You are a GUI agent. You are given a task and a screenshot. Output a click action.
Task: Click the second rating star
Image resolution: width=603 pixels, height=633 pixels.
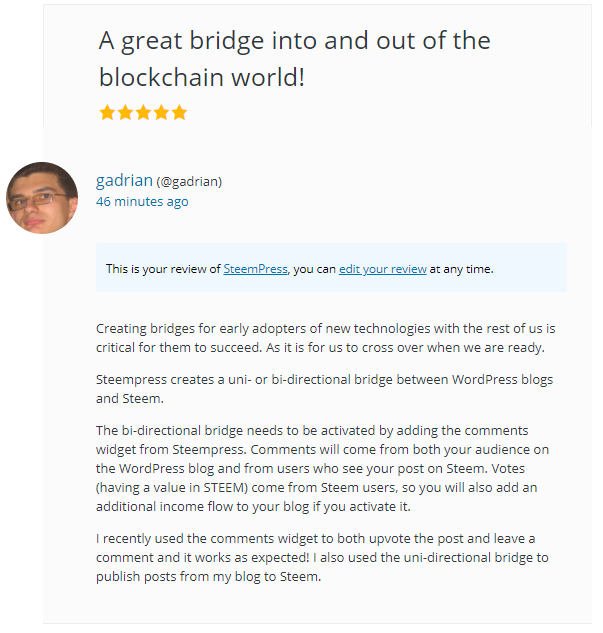(x=125, y=113)
